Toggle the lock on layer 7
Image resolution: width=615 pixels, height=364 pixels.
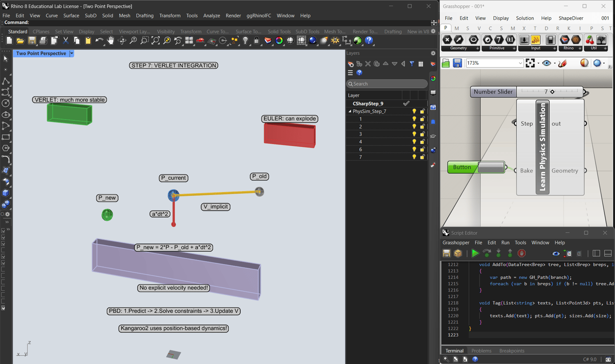tap(422, 157)
